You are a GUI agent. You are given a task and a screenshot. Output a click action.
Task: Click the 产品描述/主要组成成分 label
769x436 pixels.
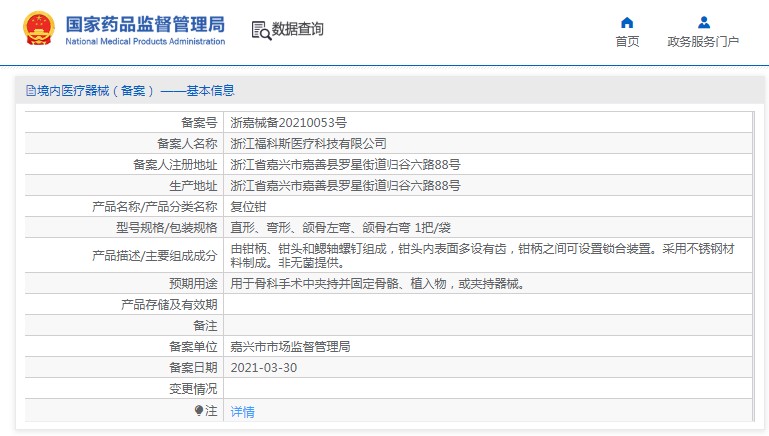[x=154, y=256]
